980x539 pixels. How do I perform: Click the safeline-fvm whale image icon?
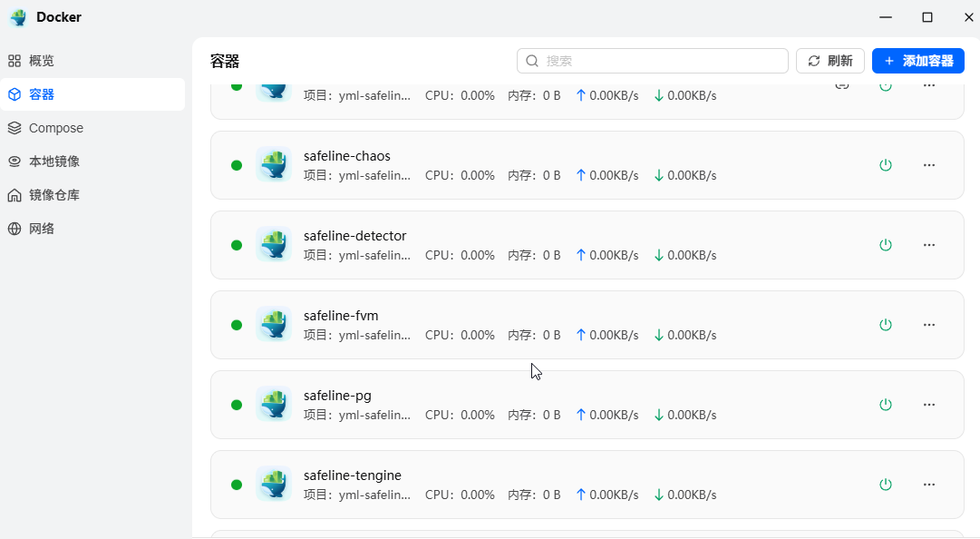click(x=274, y=324)
